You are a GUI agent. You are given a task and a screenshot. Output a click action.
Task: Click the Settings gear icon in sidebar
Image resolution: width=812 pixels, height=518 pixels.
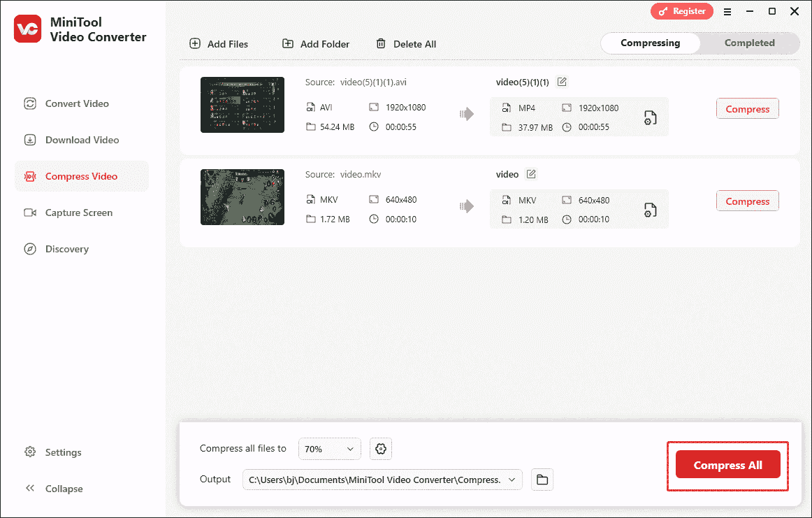30,452
